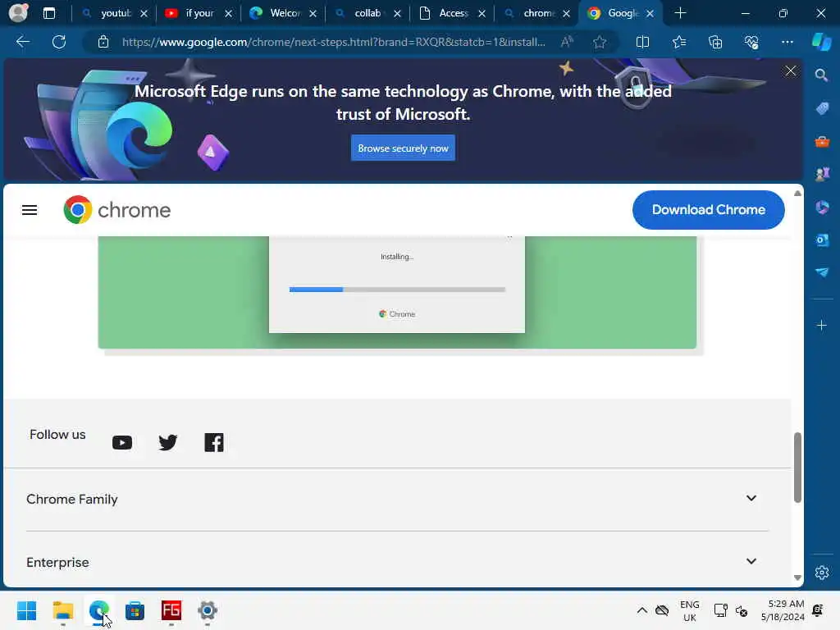Open sidebar Shopping tag icon
Image resolution: width=840 pixels, height=630 pixels.
pyautogui.click(x=822, y=108)
